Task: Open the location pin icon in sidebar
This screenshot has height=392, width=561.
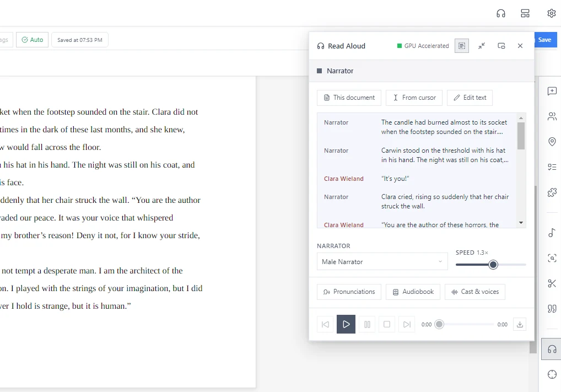Action: [x=552, y=142]
